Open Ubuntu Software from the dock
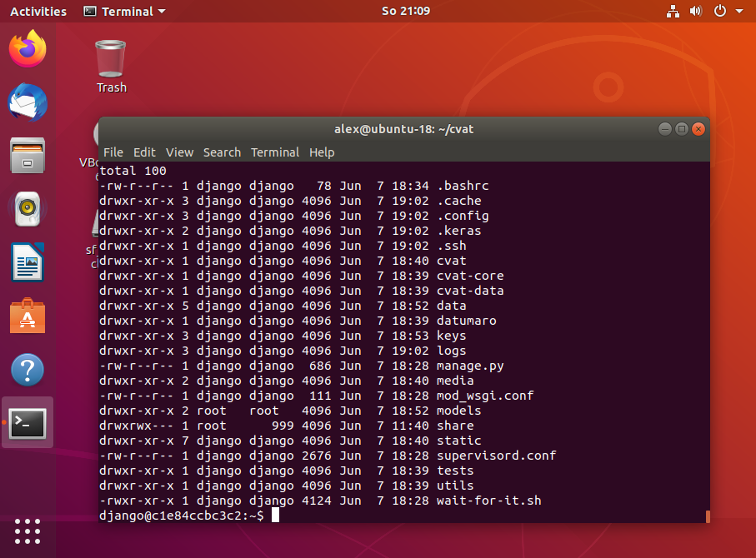Image resolution: width=756 pixels, height=558 pixels. [27, 316]
